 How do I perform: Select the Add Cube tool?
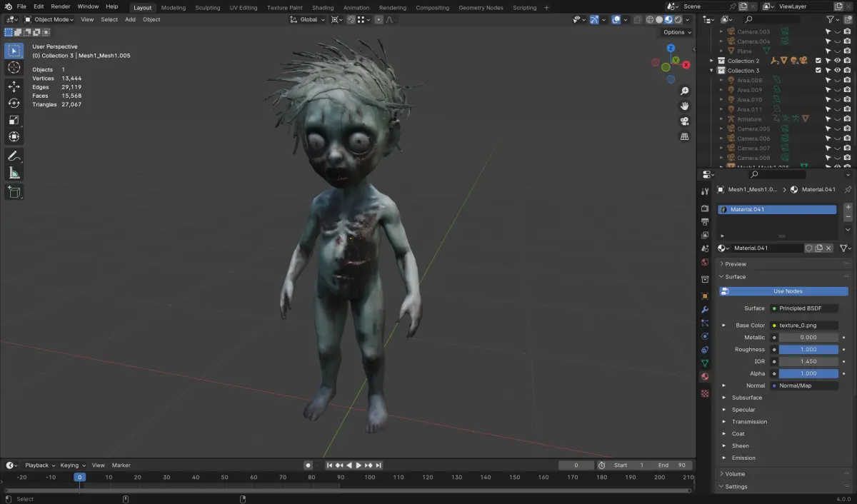tap(14, 191)
